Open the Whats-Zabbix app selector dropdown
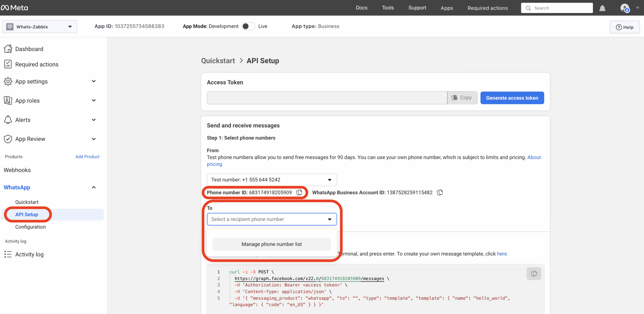Screen dimensions: 644x314 coord(40,27)
